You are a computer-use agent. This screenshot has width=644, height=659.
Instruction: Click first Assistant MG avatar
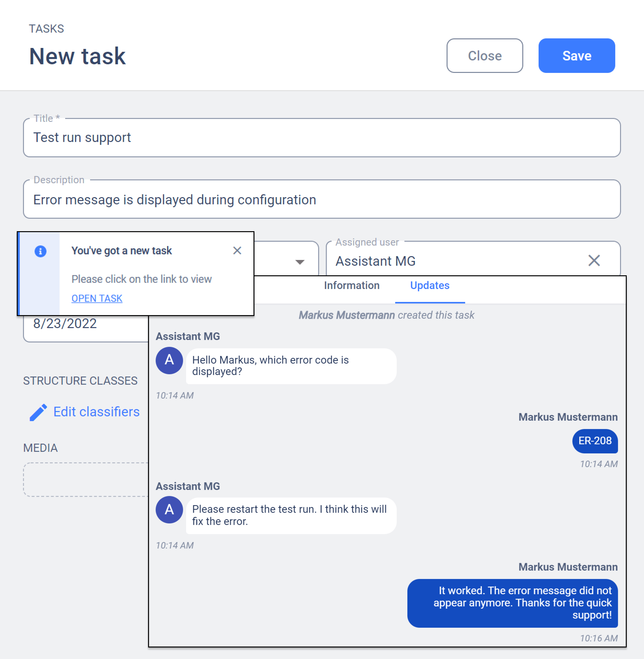point(169,360)
